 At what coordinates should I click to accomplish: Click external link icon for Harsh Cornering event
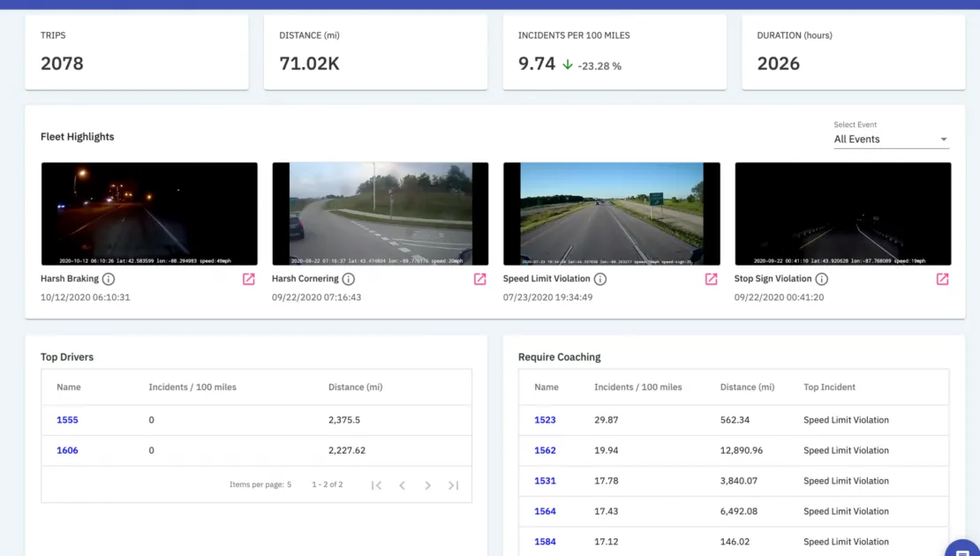click(x=479, y=278)
